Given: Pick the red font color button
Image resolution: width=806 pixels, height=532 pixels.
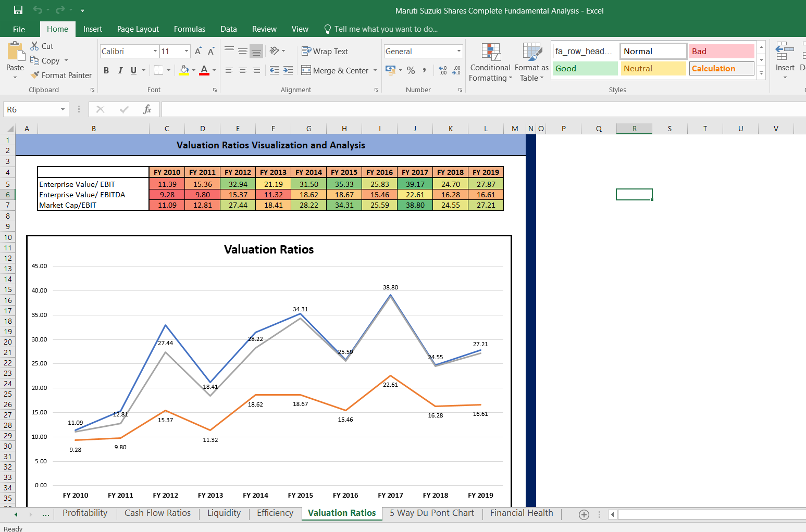Looking at the screenshot, I should coord(204,70).
